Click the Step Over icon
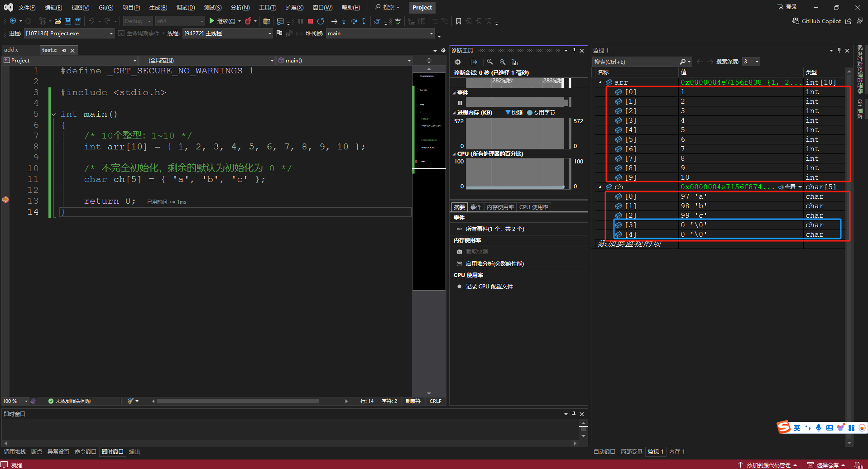The height and width of the screenshot is (469, 868). tap(354, 21)
